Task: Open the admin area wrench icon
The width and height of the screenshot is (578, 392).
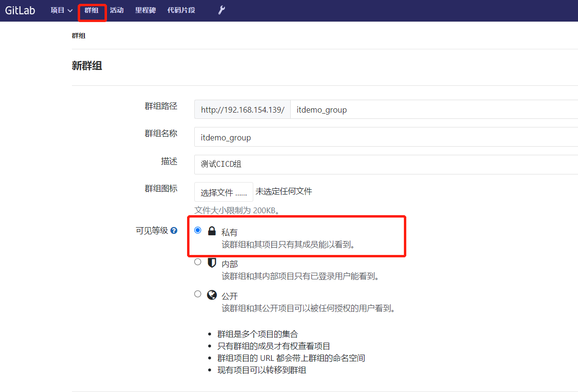Action: coord(222,10)
